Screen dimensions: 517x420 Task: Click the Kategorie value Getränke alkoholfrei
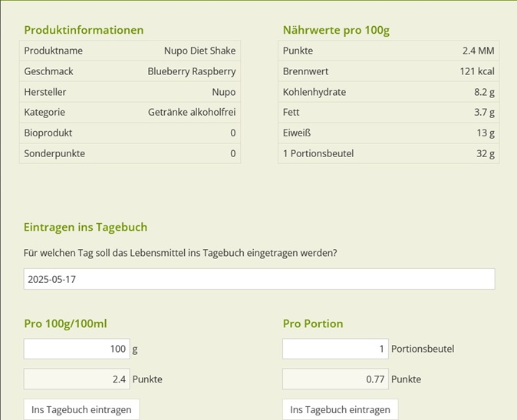pyautogui.click(x=192, y=113)
